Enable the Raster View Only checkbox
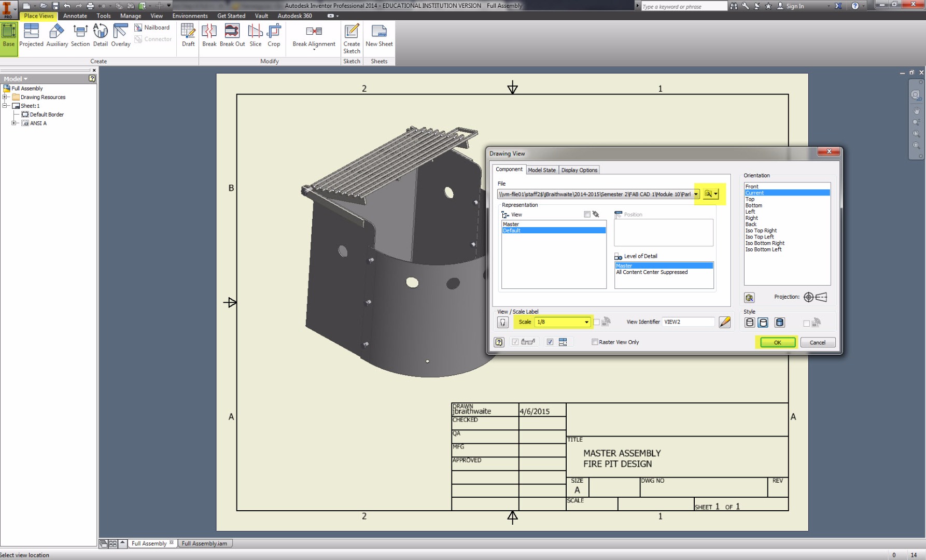This screenshot has width=926, height=560. (x=595, y=342)
